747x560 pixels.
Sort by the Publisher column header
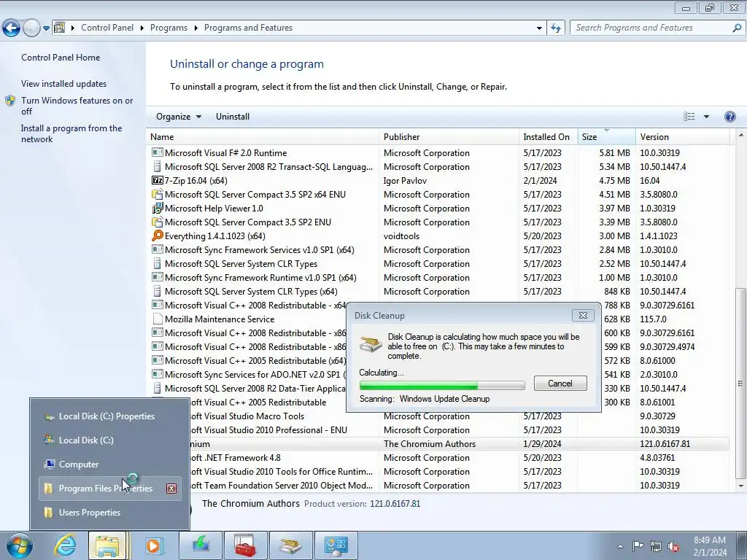click(x=449, y=136)
